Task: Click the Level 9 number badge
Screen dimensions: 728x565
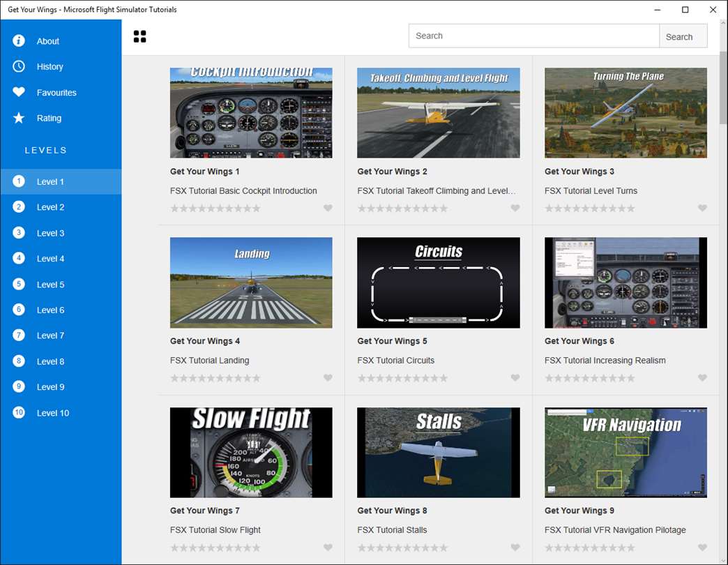Action: pos(19,386)
